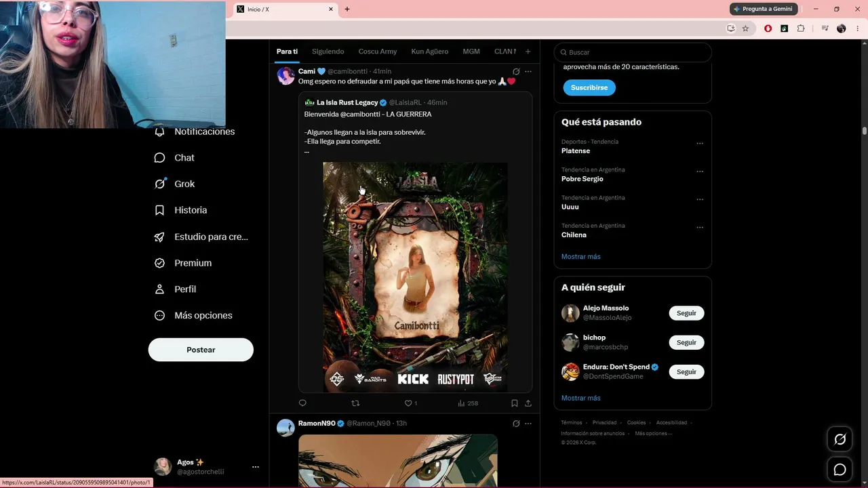
Task: Switch to the Para ti tab
Action: click(287, 52)
